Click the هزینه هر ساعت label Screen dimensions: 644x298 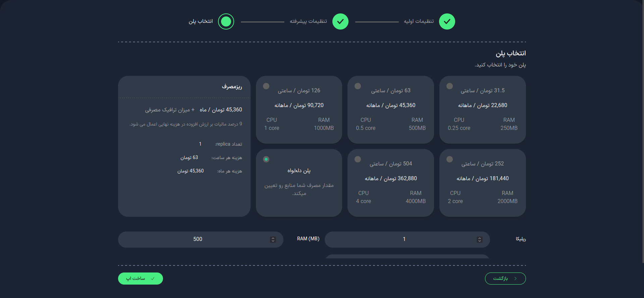click(226, 157)
